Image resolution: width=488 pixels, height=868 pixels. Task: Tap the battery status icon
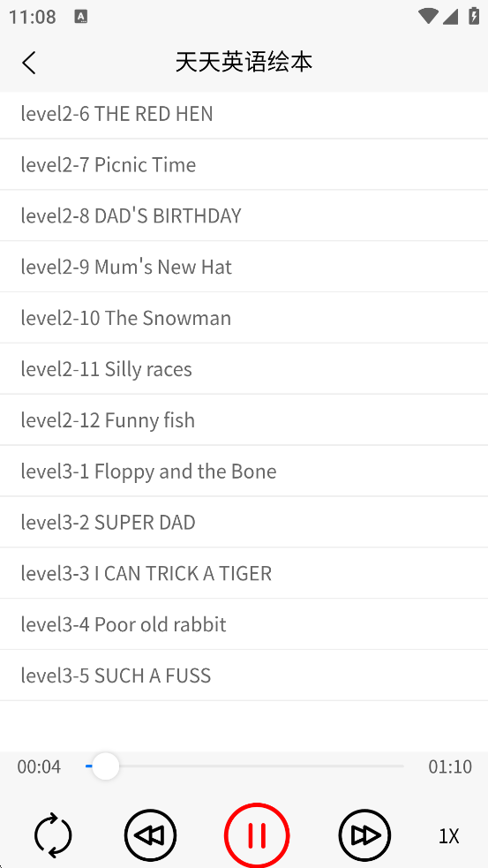point(474,16)
